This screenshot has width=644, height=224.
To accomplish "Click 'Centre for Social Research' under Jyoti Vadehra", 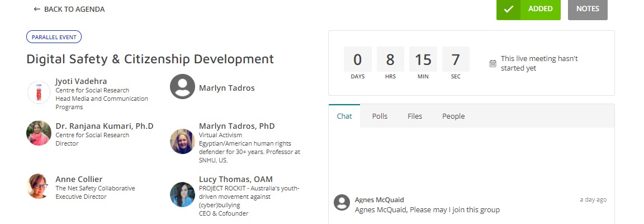I will click(x=92, y=90).
